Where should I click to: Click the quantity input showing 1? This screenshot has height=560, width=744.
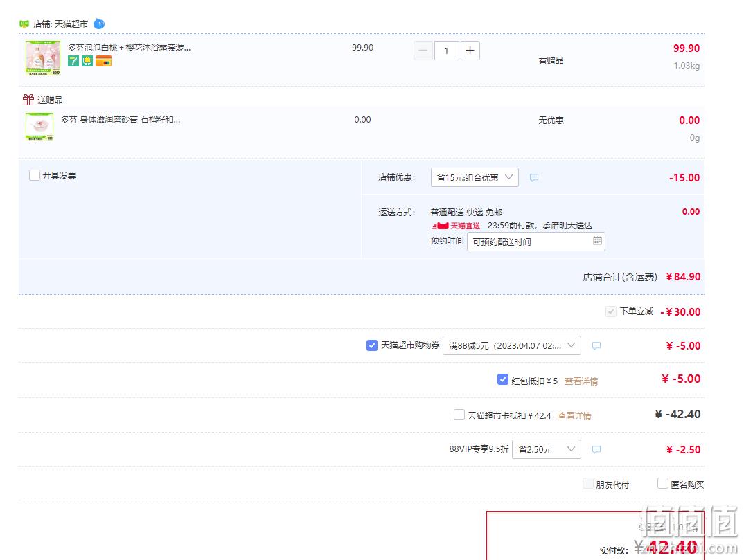tap(446, 51)
